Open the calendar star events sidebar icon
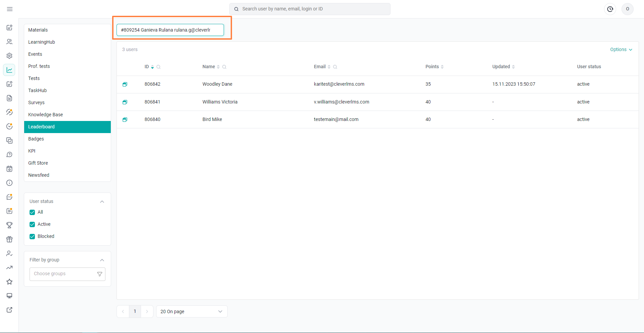The height and width of the screenshot is (333, 644). point(9,169)
